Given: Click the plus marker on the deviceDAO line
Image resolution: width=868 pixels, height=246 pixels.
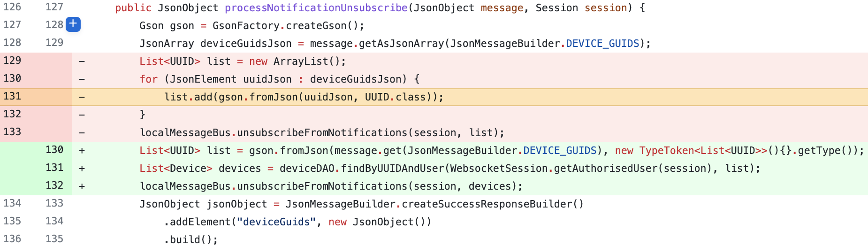Looking at the screenshot, I should (x=82, y=169).
